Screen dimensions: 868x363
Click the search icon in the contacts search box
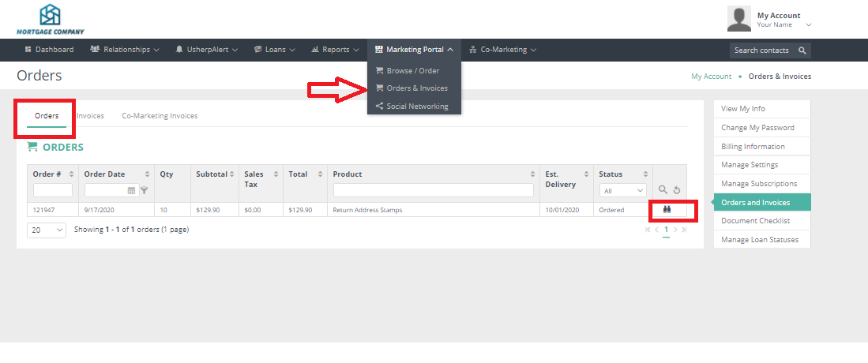[x=802, y=51]
